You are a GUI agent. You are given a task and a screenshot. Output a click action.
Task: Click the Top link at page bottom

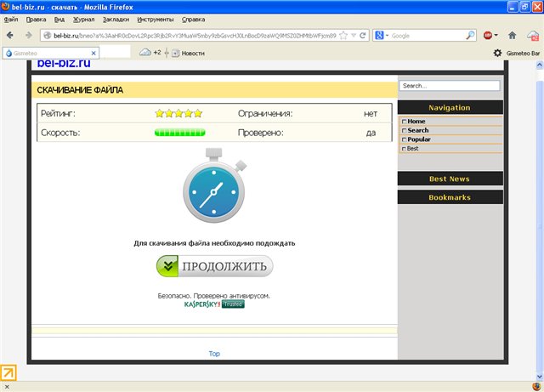pyautogui.click(x=214, y=353)
